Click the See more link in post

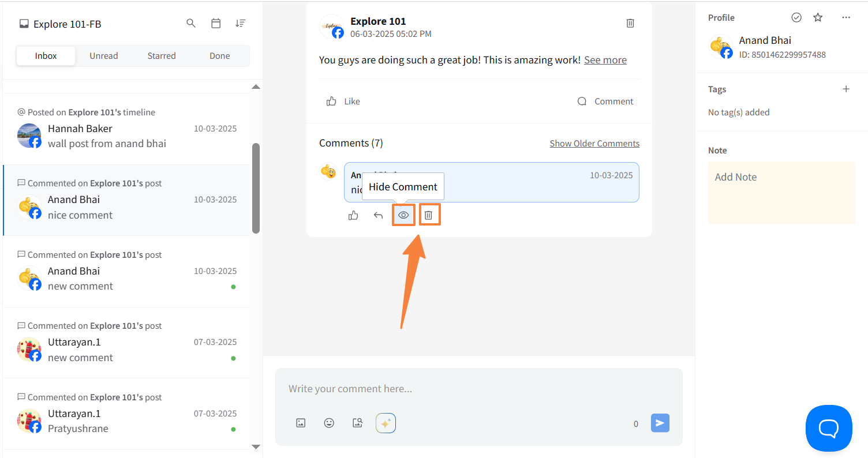point(605,60)
